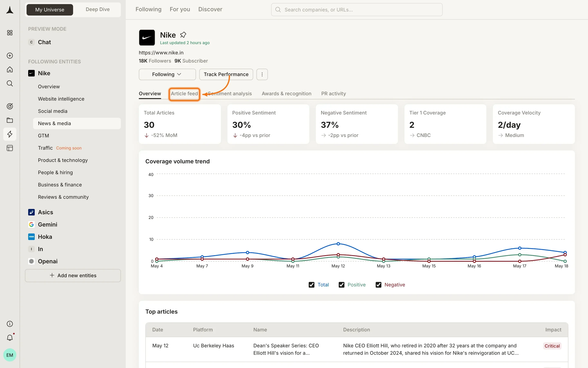Click the In entity initial icon

31,249
